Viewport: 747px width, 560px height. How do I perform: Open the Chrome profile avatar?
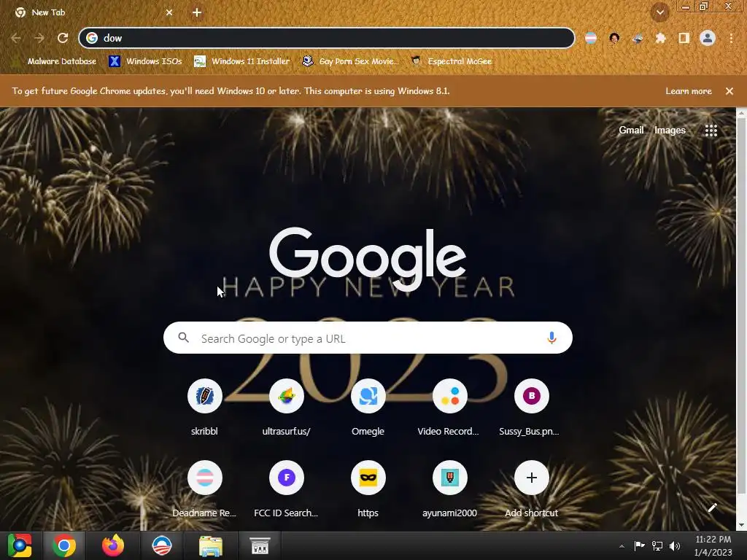(x=708, y=38)
